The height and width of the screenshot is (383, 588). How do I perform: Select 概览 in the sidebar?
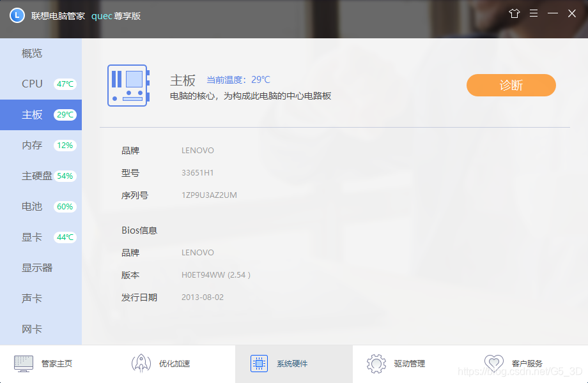[41, 54]
